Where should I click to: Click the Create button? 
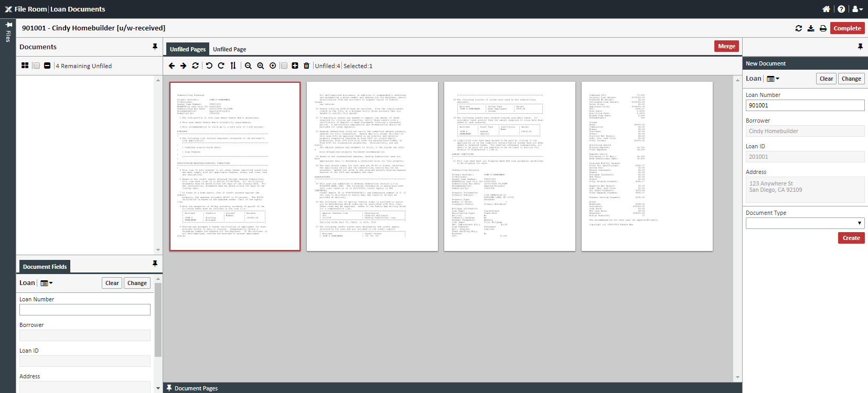[x=851, y=238]
